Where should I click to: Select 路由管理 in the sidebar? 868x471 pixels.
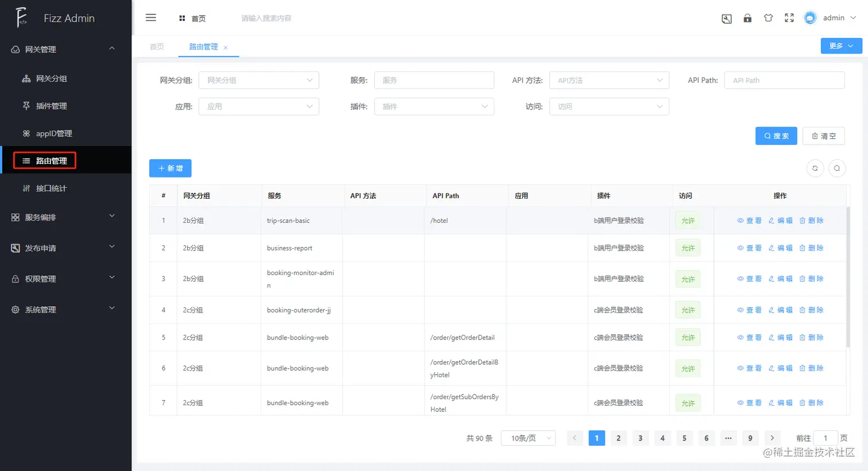pyautogui.click(x=65, y=160)
